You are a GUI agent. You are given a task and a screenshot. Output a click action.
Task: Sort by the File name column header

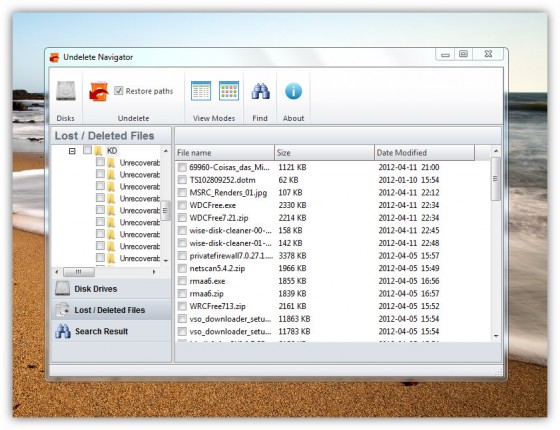tap(225, 153)
